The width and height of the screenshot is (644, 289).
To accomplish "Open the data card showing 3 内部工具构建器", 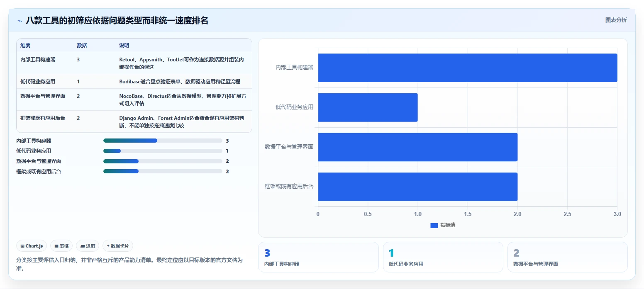I will click(318, 257).
